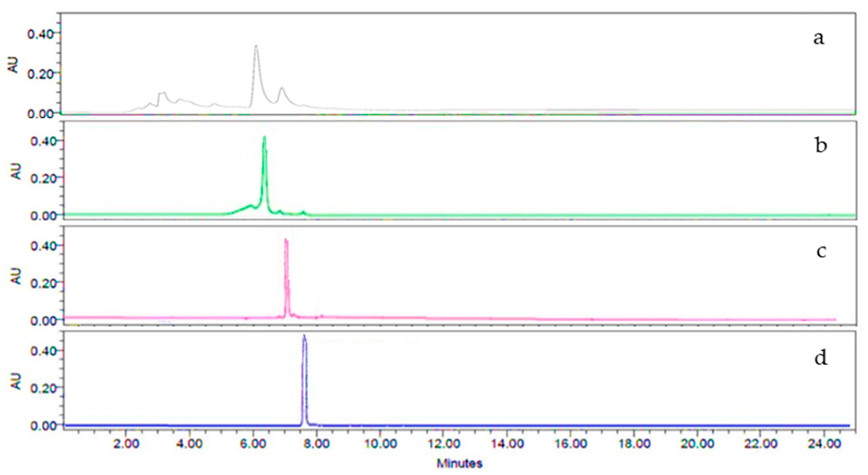Click the 0.20 y-axis label in panel c
Image resolution: width=868 pixels, height=475 pixels.
[44, 284]
